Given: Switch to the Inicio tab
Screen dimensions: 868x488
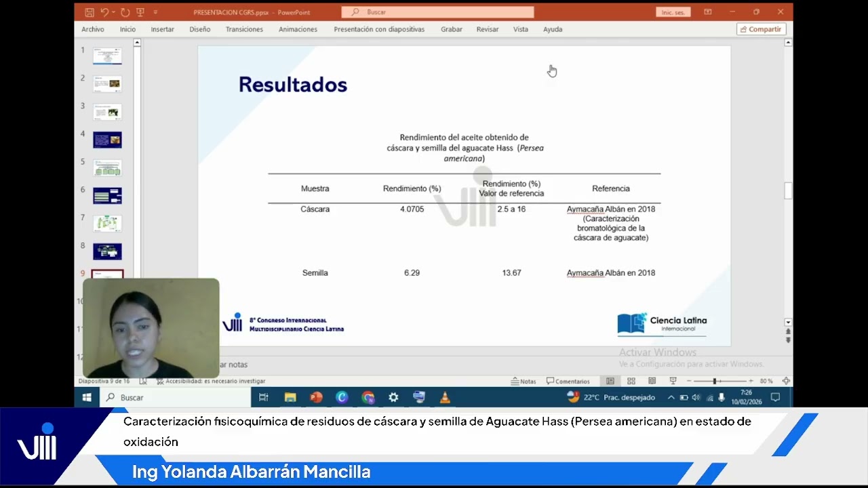Looking at the screenshot, I should (127, 29).
